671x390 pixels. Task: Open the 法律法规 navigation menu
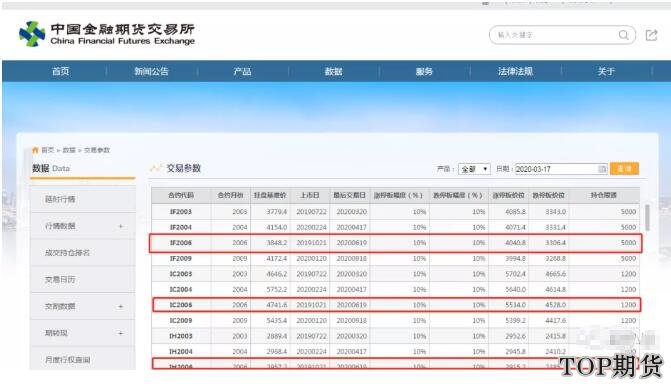(x=515, y=71)
